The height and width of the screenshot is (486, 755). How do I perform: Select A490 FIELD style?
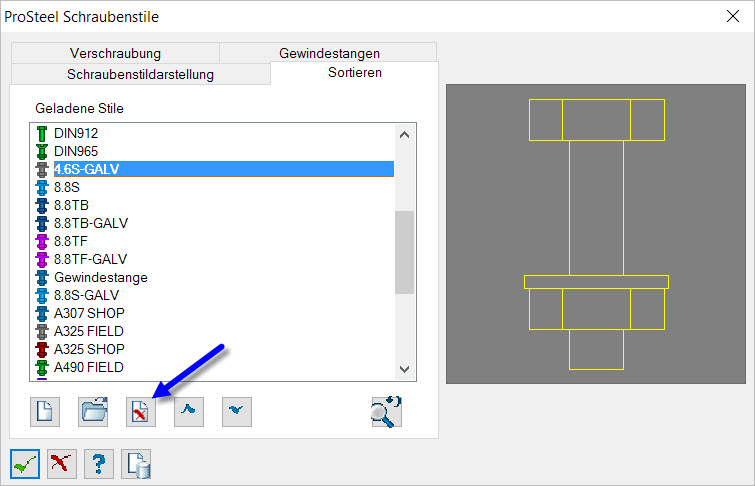(89, 368)
